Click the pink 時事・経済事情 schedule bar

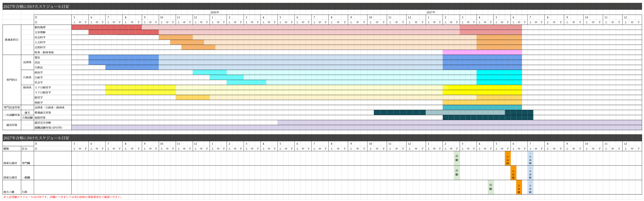(x=482, y=52)
